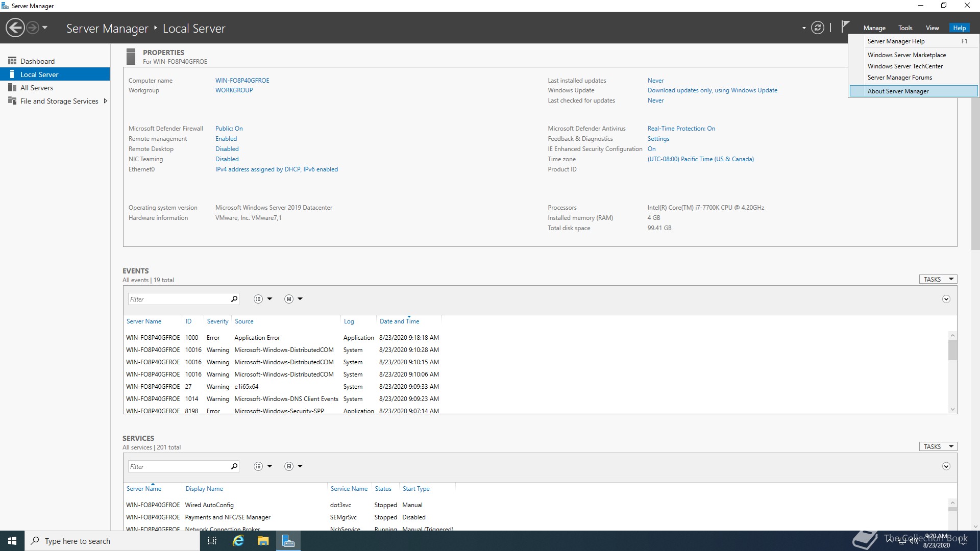The image size is (980, 551).
Task: Expand Services filter panel chevron
Action: 946,467
